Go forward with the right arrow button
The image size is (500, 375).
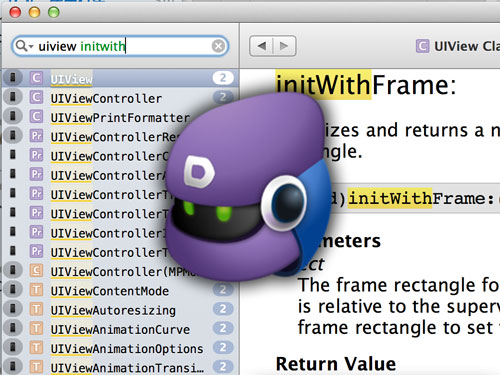pyautogui.click(x=284, y=46)
